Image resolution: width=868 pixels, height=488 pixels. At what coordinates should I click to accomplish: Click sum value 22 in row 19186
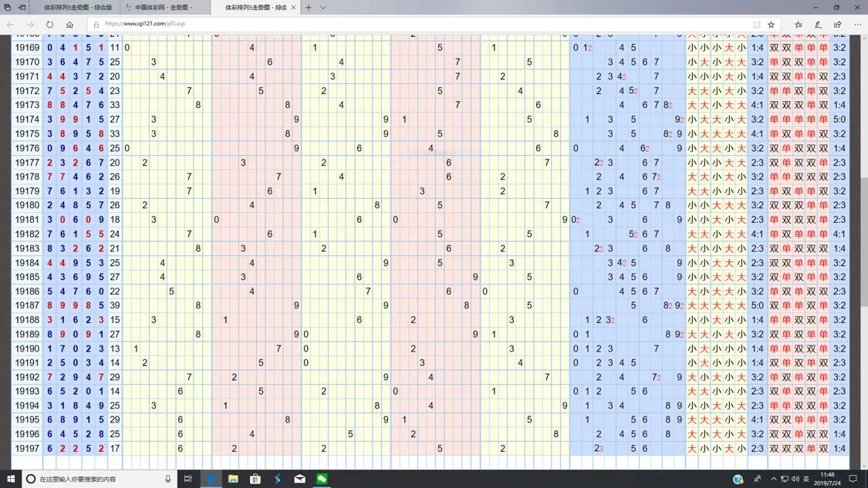pyautogui.click(x=115, y=291)
